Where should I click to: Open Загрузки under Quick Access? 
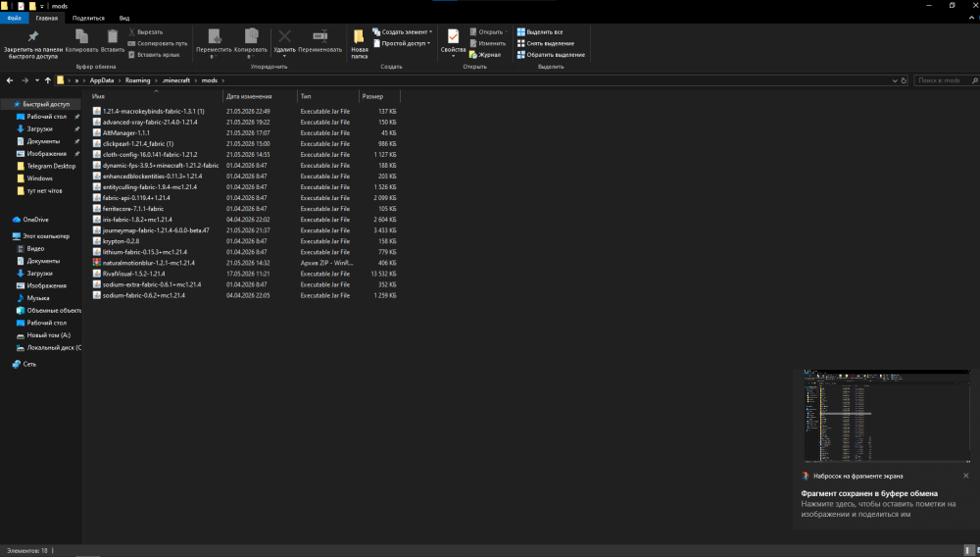click(x=39, y=128)
